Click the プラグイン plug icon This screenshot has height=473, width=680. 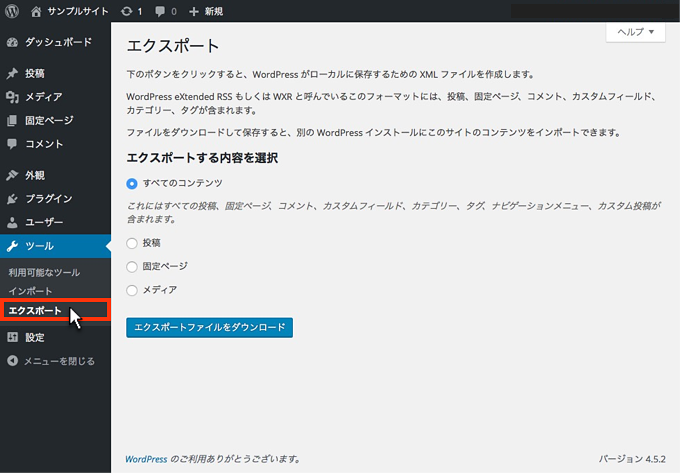click(12, 199)
